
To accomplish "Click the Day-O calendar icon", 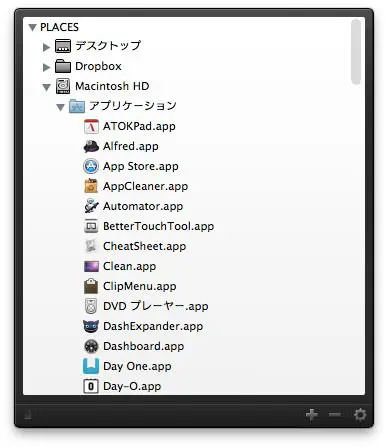I will [x=91, y=386].
